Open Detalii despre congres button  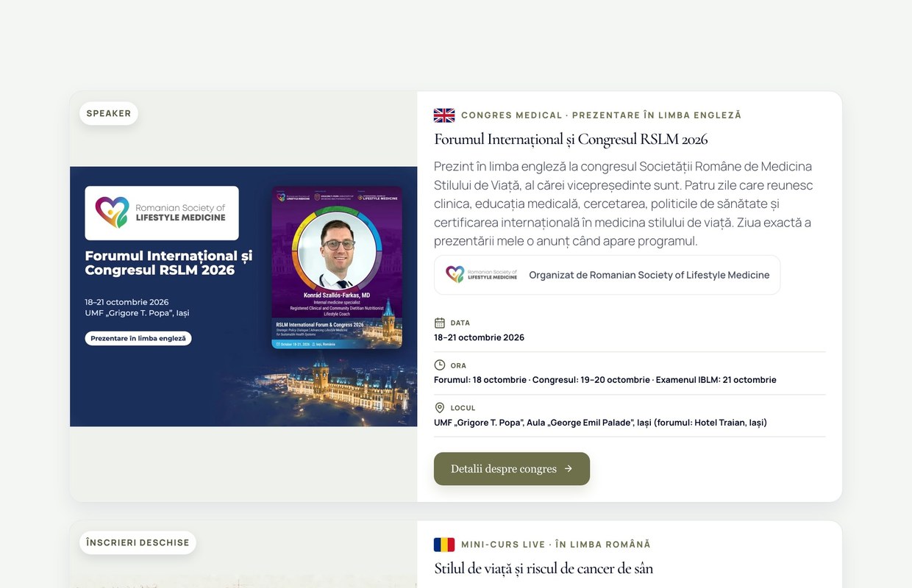point(512,469)
